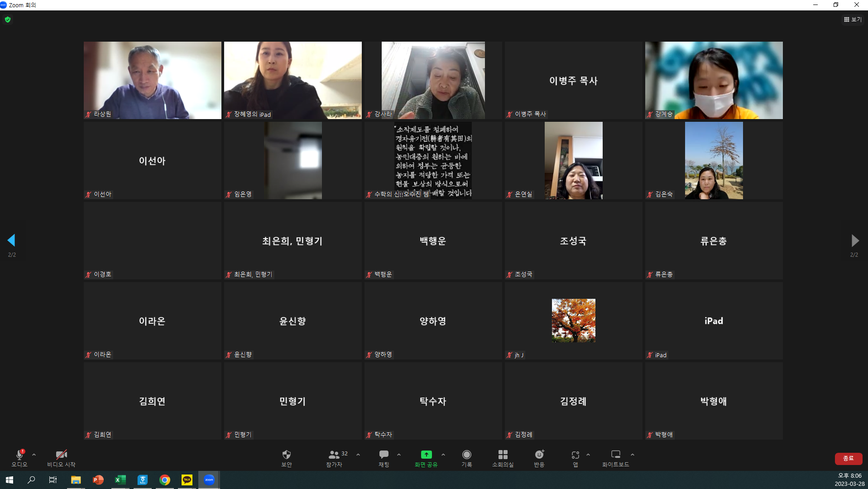Expand screen share options arrow
This screenshot has height=489, width=868.
pos(443,455)
